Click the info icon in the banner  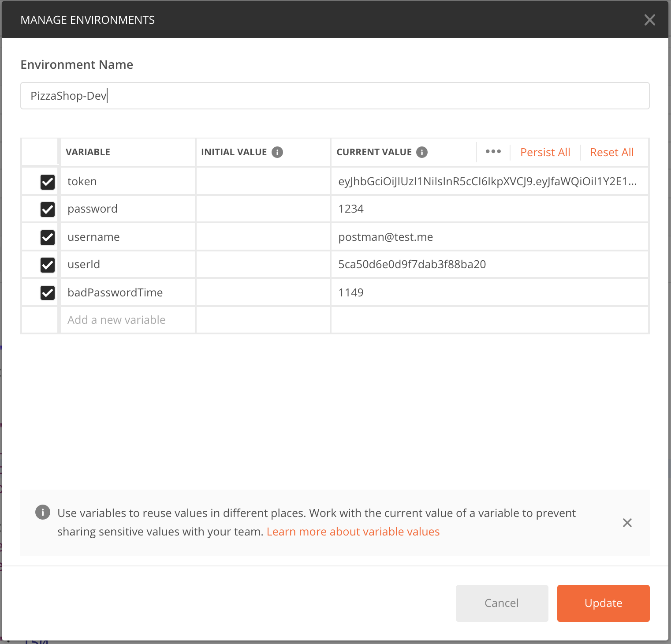coord(43,512)
